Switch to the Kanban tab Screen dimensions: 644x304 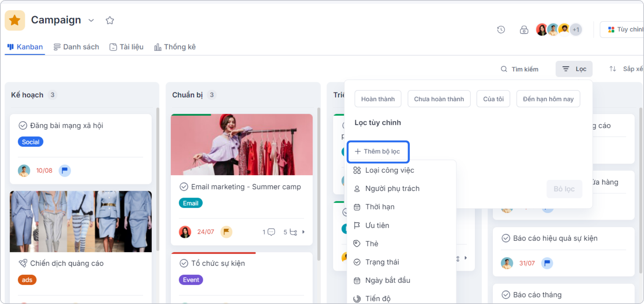(x=25, y=47)
